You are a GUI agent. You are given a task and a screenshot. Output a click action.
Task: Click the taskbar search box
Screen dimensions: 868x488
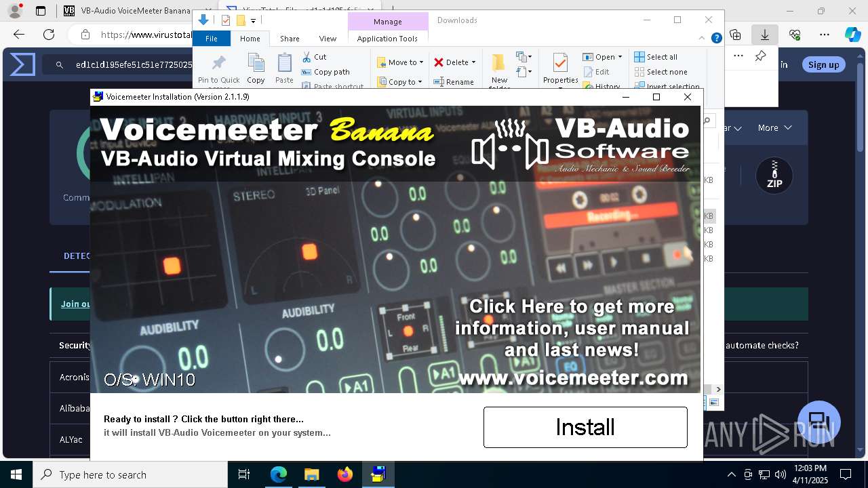(x=130, y=474)
